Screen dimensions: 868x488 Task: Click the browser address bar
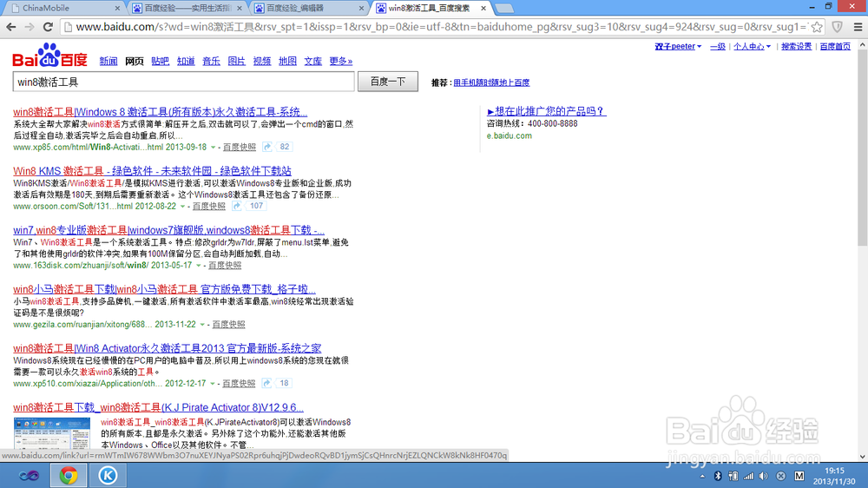[x=435, y=27]
